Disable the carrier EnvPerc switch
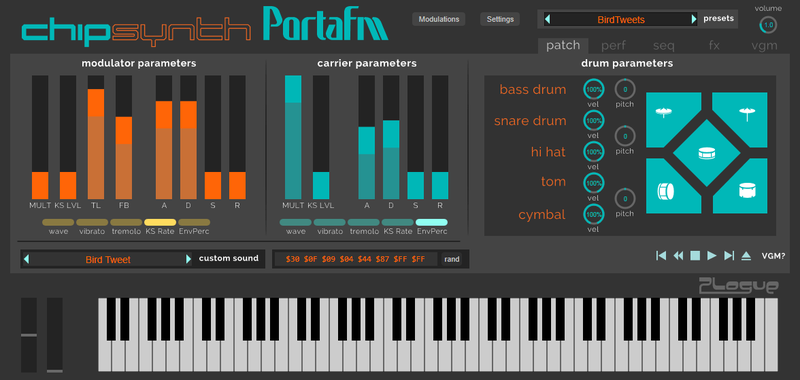800x380 pixels. pyautogui.click(x=432, y=222)
